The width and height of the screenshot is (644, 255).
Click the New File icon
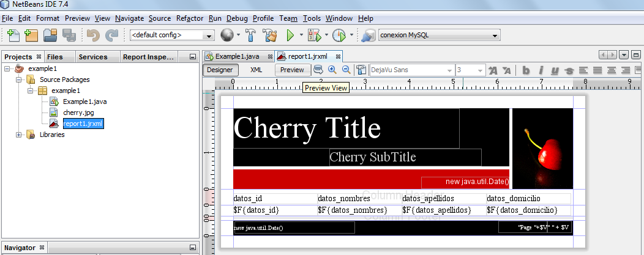point(13,35)
